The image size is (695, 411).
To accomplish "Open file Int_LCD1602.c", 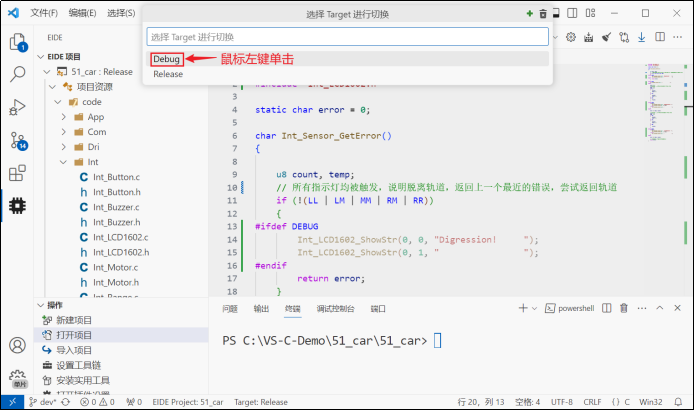I will pyautogui.click(x=121, y=238).
